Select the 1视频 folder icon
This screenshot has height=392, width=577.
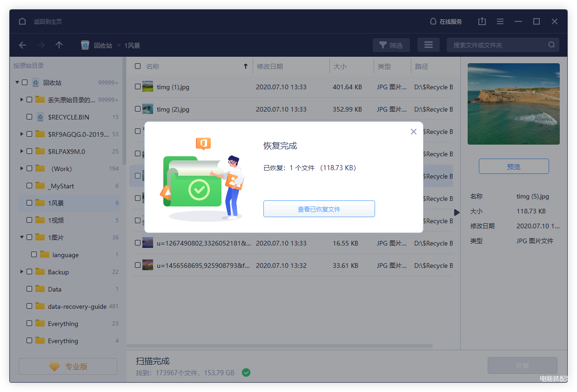[40, 220]
